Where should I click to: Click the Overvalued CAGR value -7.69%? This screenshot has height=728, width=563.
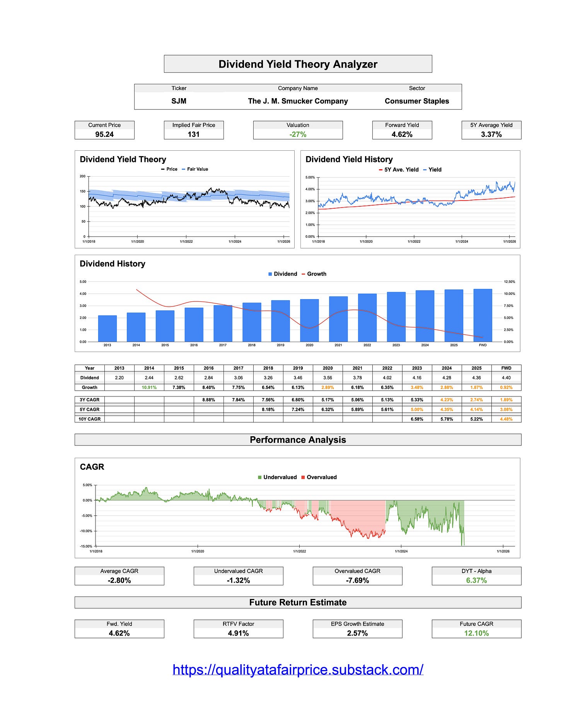click(x=358, y=580)
